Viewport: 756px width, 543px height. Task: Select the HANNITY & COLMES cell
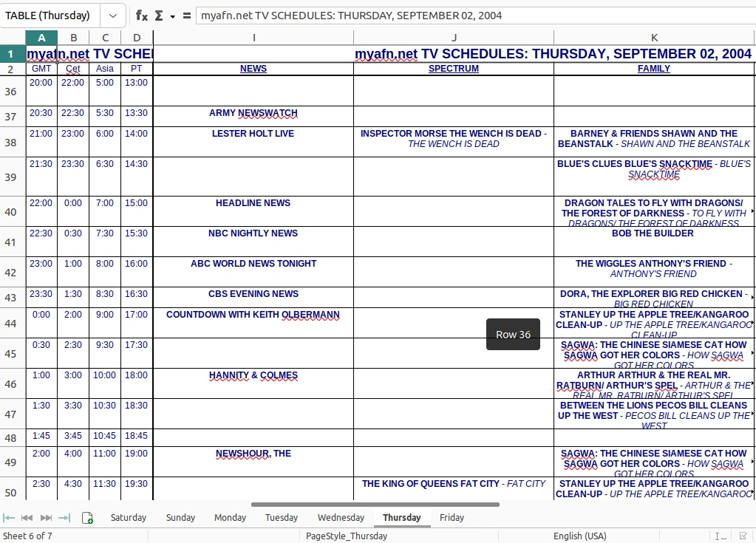tap(253, 384)
